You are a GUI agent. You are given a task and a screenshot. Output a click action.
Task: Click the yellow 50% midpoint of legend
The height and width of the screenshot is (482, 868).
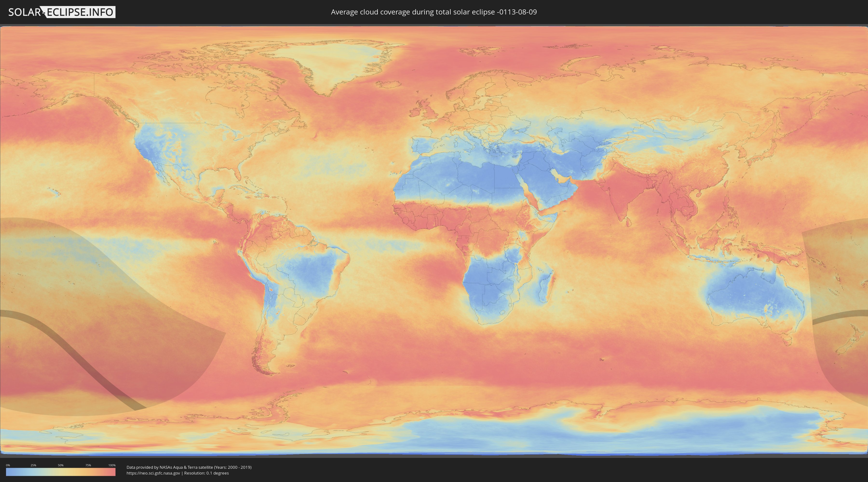point(61,472)
